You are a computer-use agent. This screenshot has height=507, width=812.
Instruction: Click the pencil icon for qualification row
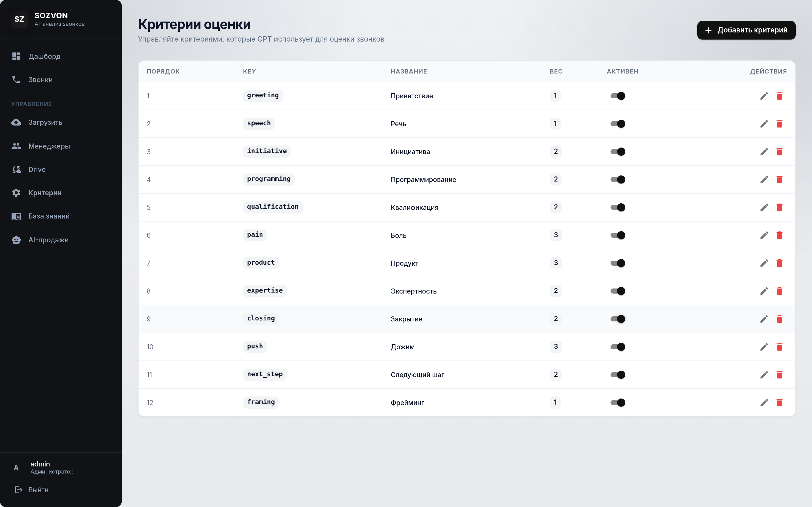tap(764, 207)
